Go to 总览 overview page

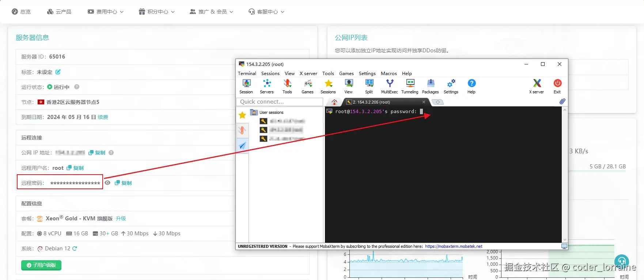pos(21,12)
